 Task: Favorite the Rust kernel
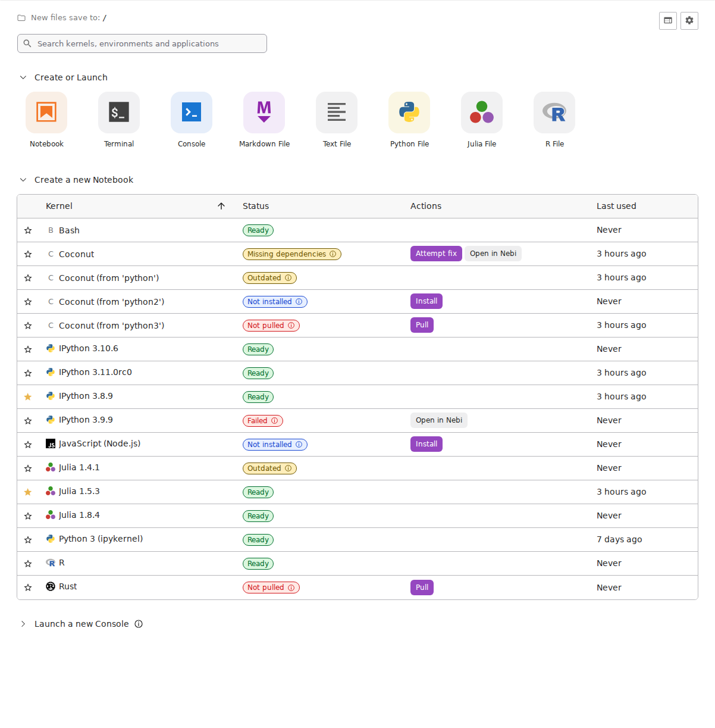pyautogui.click(x=28, y=588)
